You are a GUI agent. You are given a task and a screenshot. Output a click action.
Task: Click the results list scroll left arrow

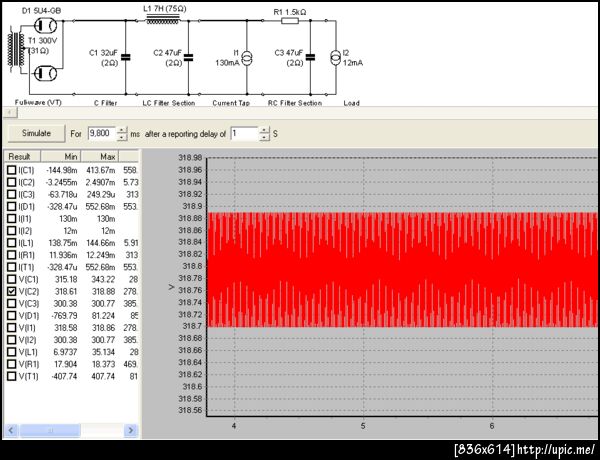(x=11, y=430)
